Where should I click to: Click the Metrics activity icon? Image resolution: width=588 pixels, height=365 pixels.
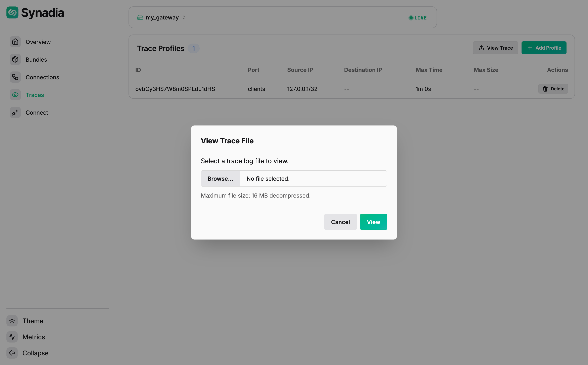12,337
